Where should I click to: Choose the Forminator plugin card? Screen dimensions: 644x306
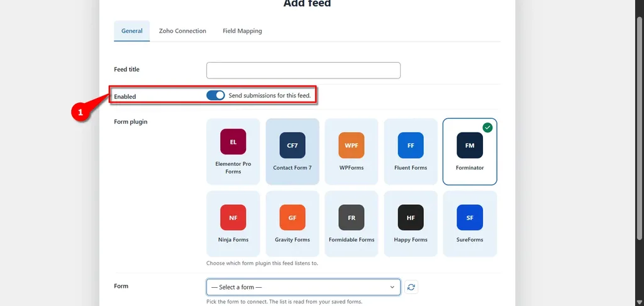pyautogui.click(x=470, y=152)
